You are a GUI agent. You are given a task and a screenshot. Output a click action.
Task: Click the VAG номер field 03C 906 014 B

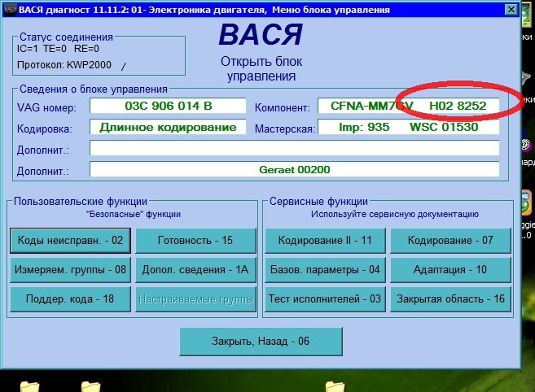click(x=168, y=107)
